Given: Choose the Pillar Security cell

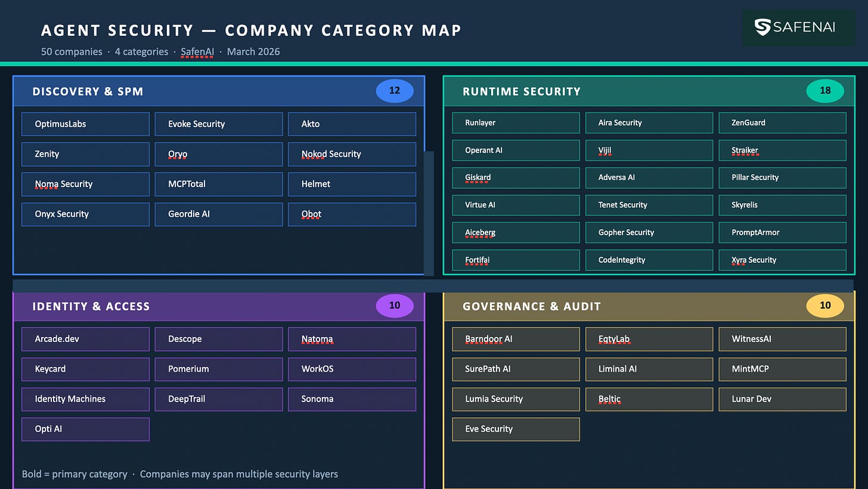Looking at the screenshot, I should [782, 177].
